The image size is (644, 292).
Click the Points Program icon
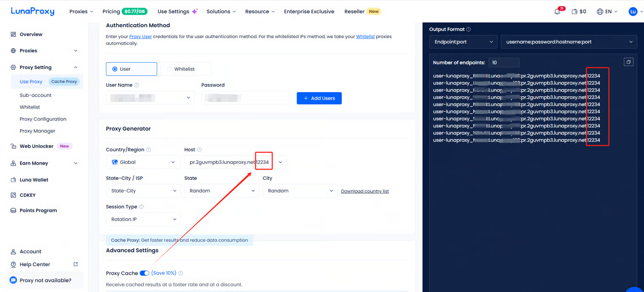[x=13, y=210]
